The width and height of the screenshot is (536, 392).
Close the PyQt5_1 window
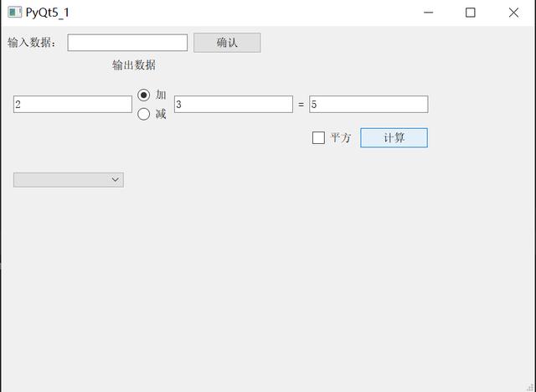click(513, 13)
